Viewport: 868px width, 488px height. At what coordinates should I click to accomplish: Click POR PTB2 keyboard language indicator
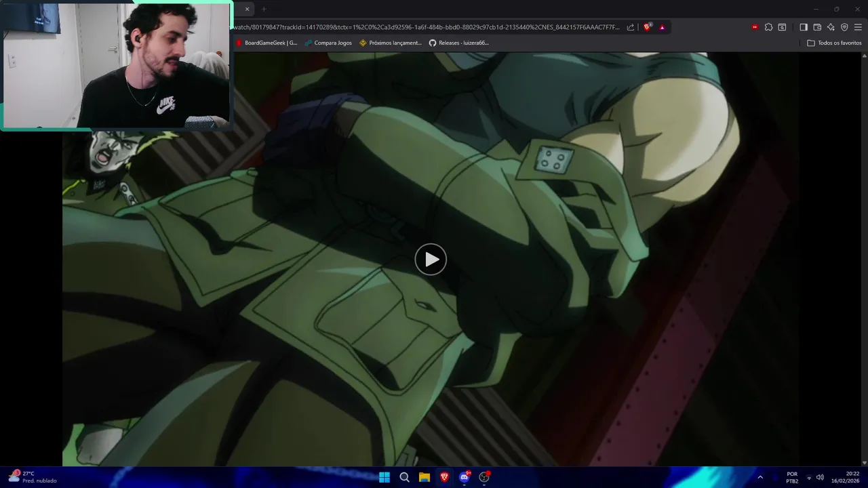792,477
